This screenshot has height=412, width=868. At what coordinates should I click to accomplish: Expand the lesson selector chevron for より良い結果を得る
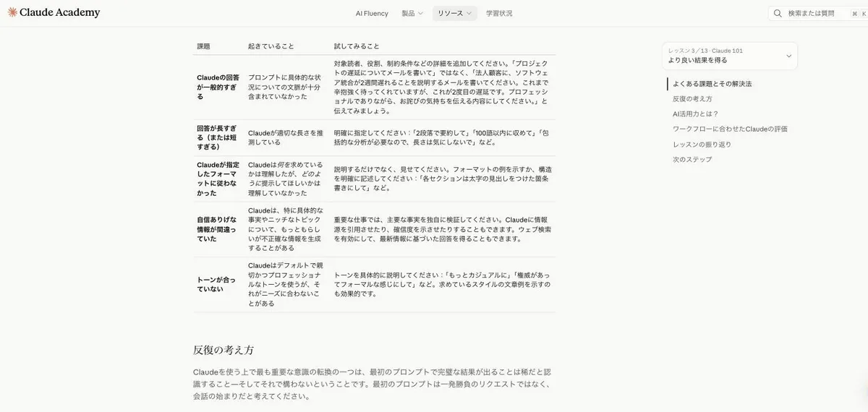[788, 56]
